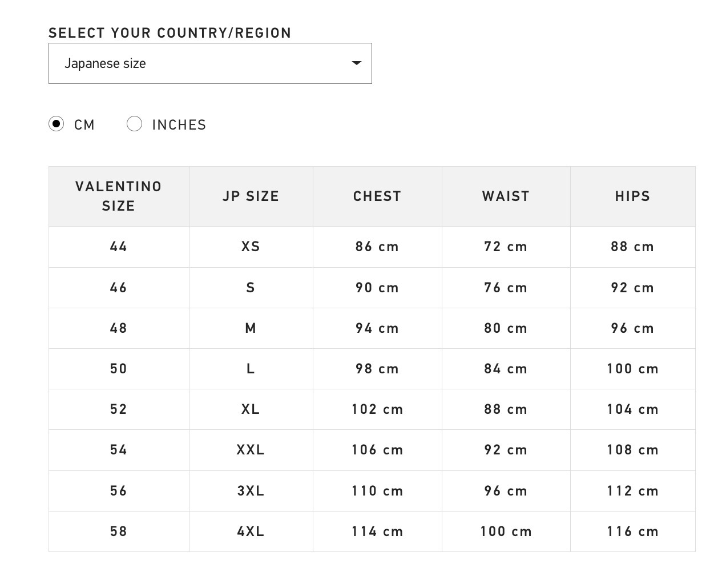Select Valentino size 44 cell

pyautogui.click(x=119, y=247)
